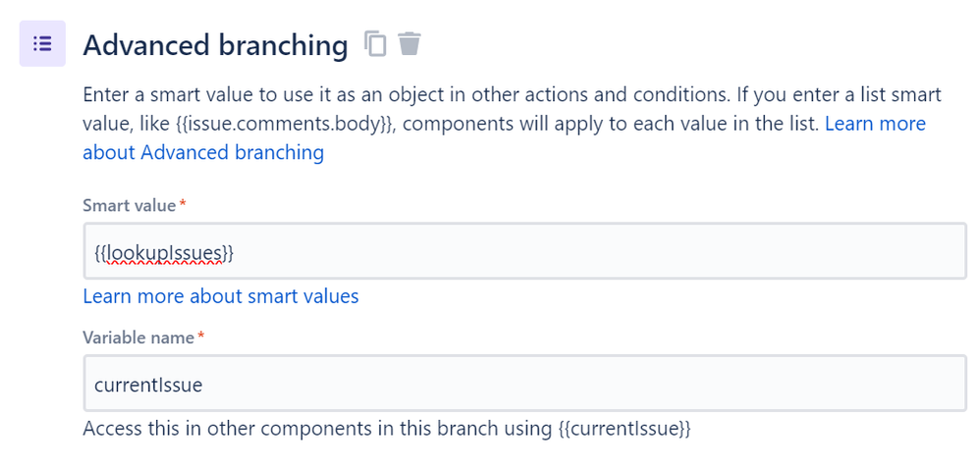Duplicate the Advanced branching component
Screen dimensions: 980x470
(376, 44)
